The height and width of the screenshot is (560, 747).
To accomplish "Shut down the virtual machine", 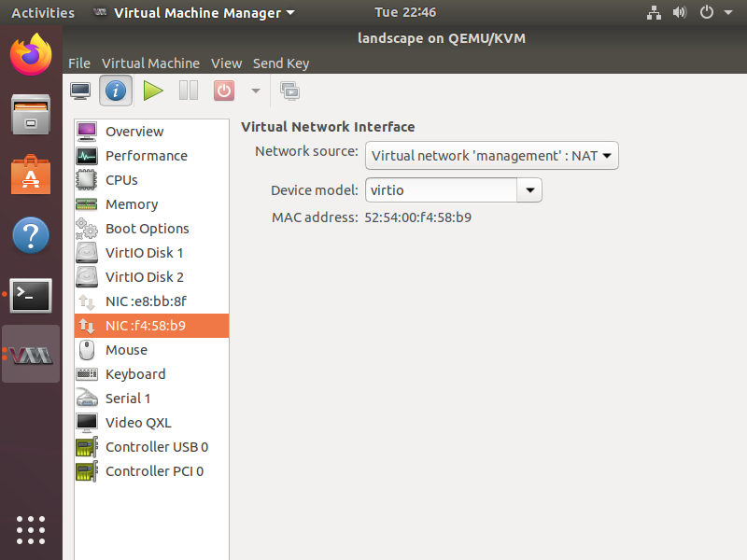I will 224,91.
